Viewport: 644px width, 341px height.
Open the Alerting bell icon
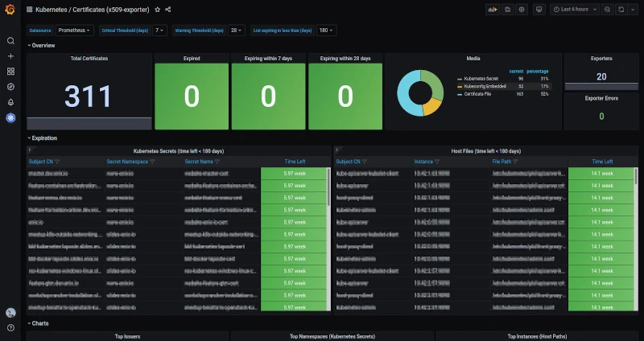pos(10,102)
